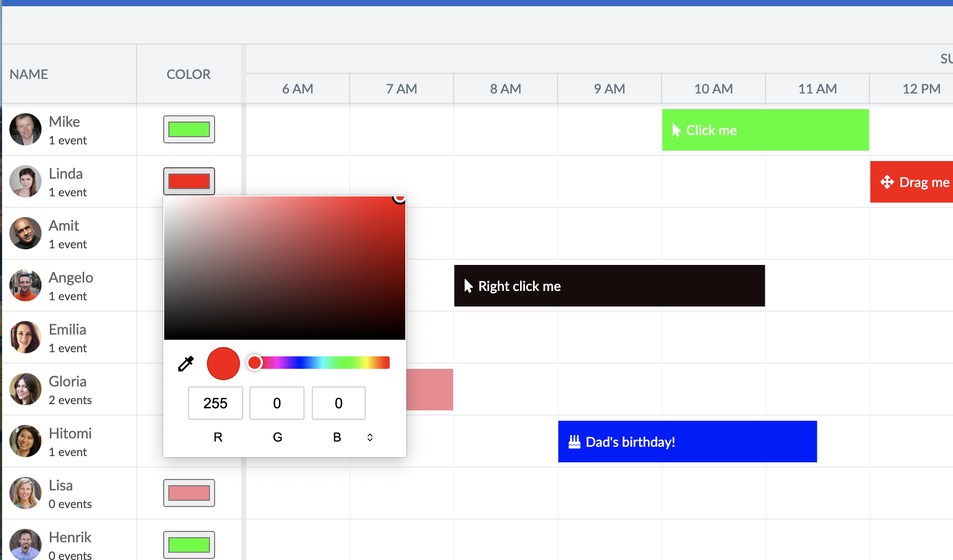Screen dimensions: 953x560
Task: Open Mike's profile avatar
Action: (x=25, y=129)
